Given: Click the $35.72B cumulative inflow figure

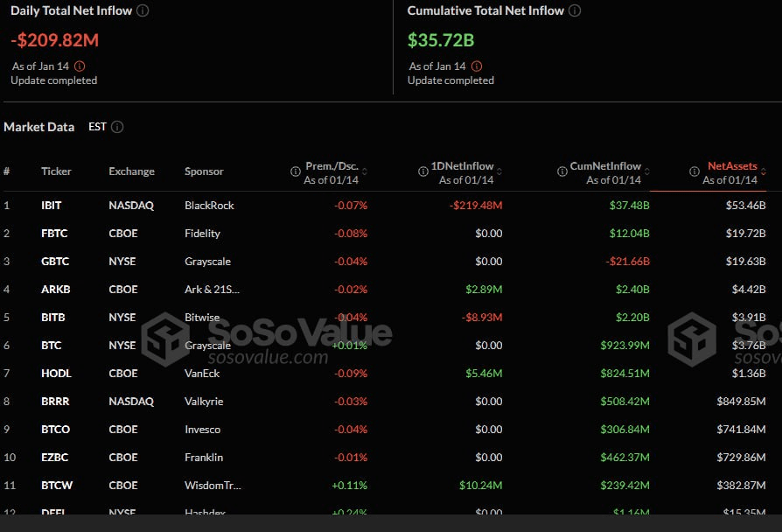Looking at the screenshot, I should pyautogui.click(x=441, y=40).
